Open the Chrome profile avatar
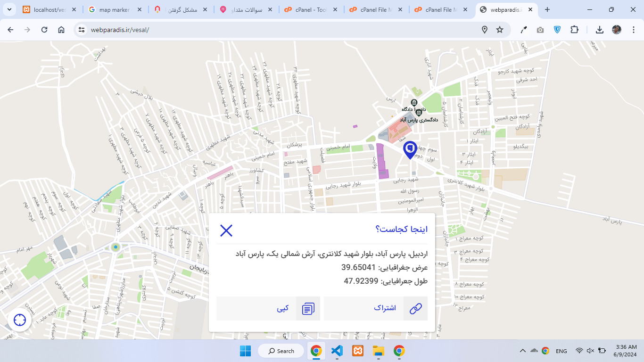 [x=617, y=30]
